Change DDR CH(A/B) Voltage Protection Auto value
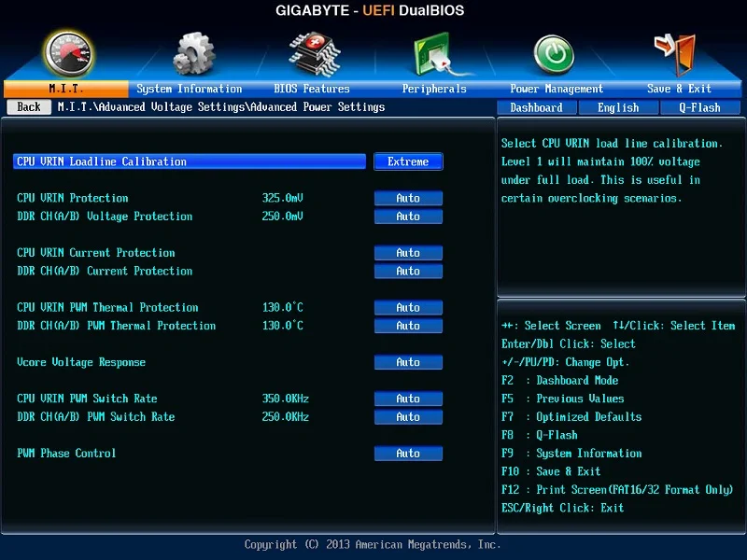The width and height of the screenshot is (747, 560). 408,217
